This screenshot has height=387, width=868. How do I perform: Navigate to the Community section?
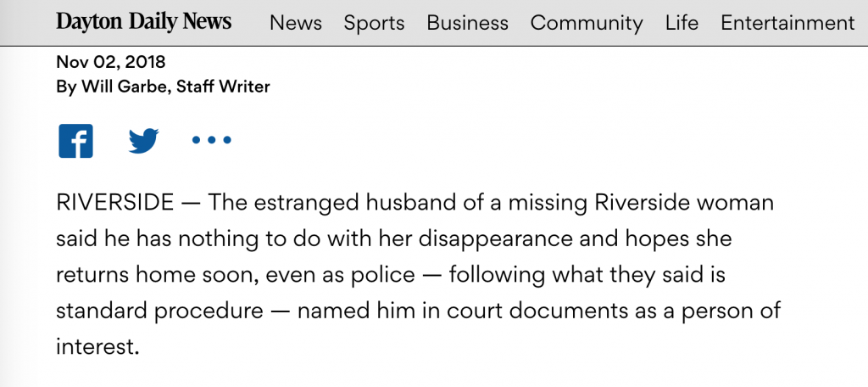tap(587, 23)
